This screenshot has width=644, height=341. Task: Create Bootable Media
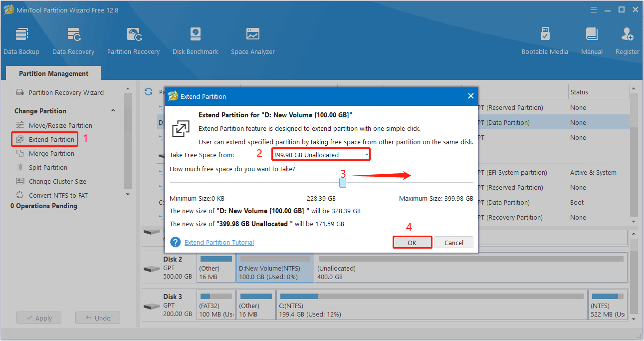click(545, 41)
